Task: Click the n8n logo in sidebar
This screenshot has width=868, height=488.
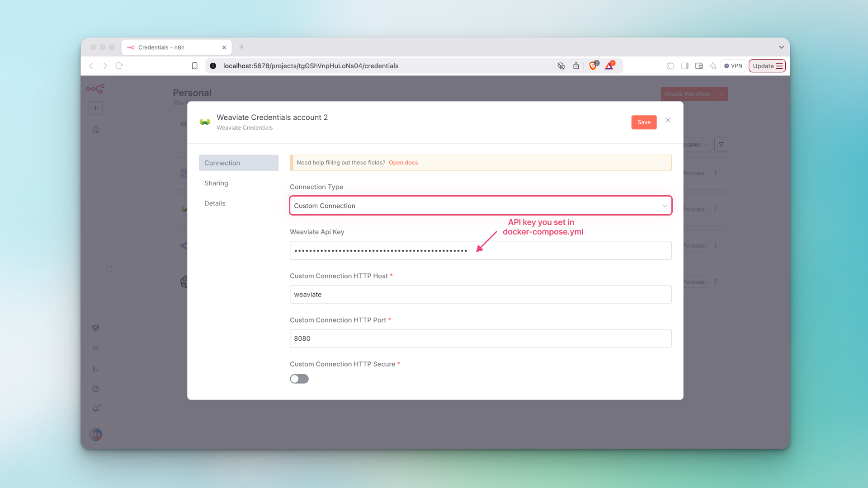Action: pos(95,89)
